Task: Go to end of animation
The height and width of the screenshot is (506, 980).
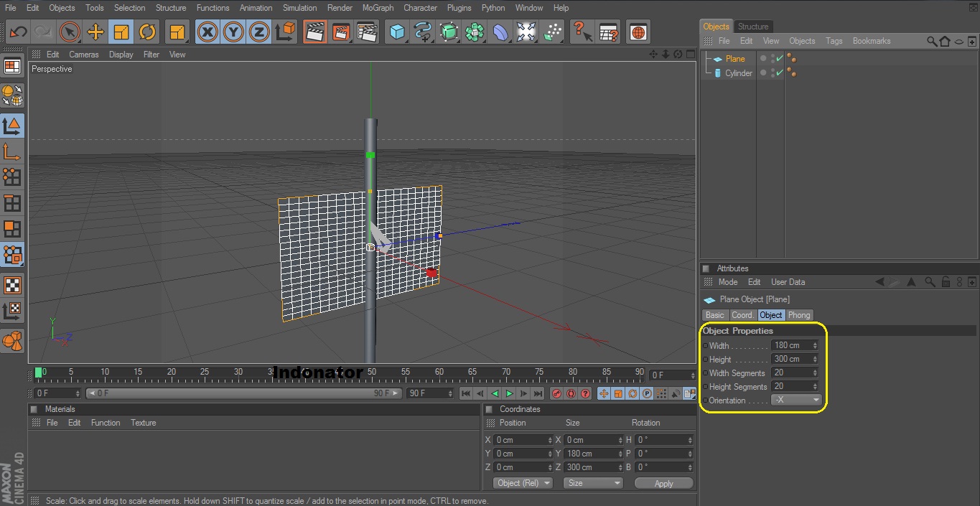Action: coord(538,393)
